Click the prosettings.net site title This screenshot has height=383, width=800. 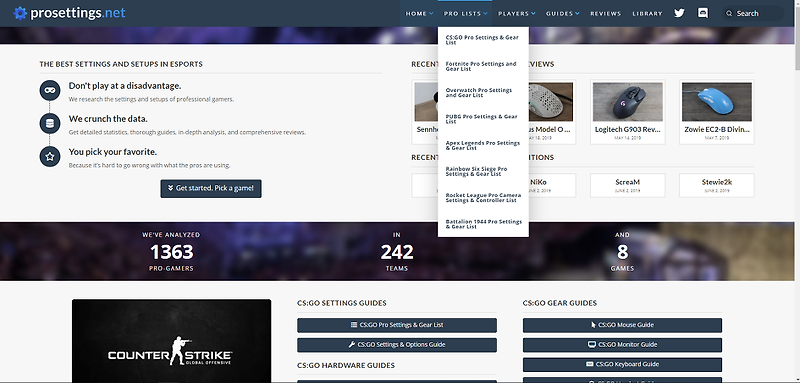tap(78, 13)
